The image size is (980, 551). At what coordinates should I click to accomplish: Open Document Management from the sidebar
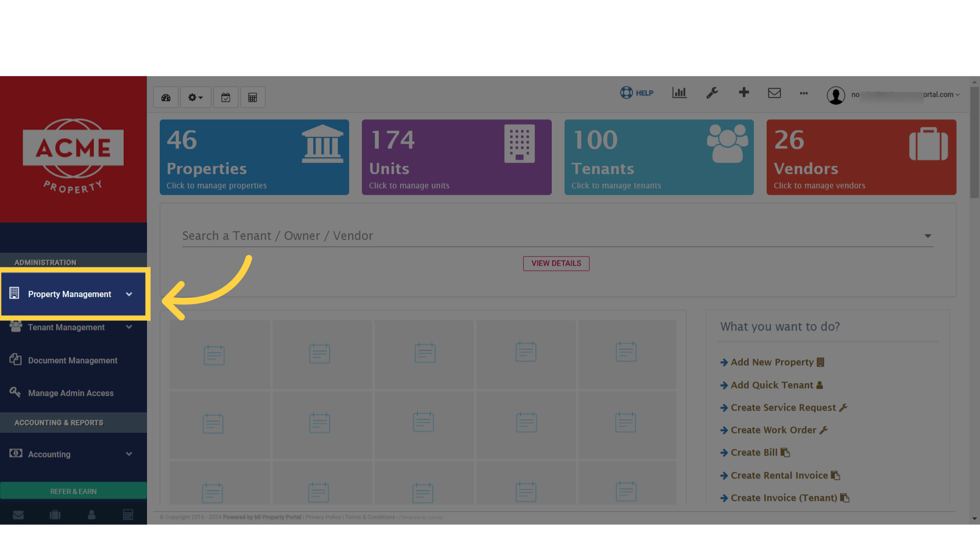(x=72, y=360)
